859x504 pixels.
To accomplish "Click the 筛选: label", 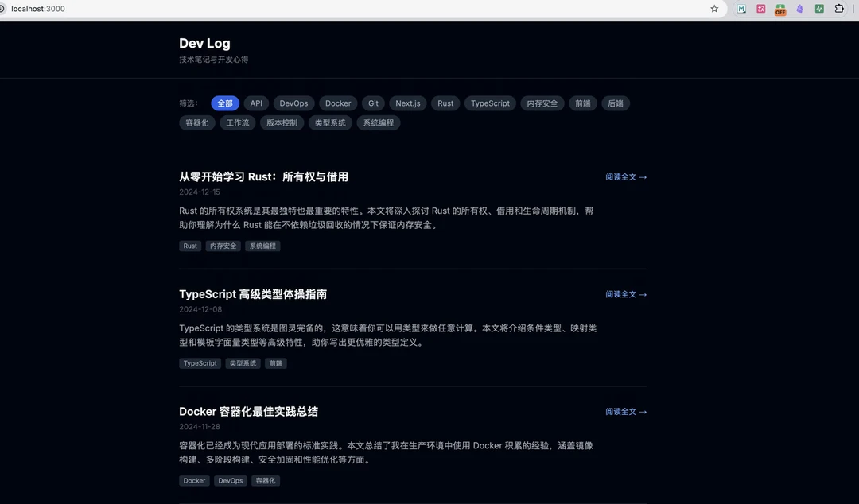I will point(188,103).
